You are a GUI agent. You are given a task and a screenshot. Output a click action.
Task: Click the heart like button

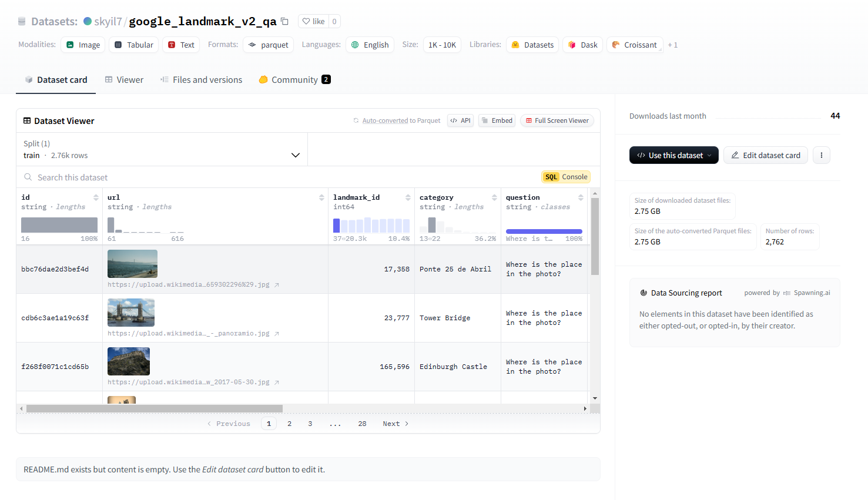[x=313, y=22]
